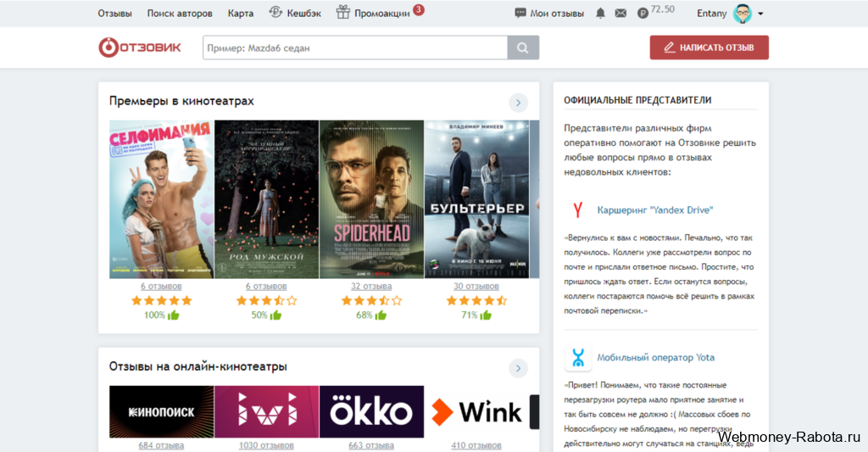This screenshot has height=452, width=868.
Task: Click thumbs-up icon beside 68%
Action: pos(381,315)
